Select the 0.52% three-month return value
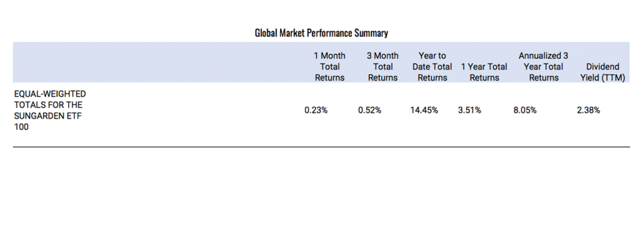This screenshot has height=236, width=644. (x=369, y=111)
